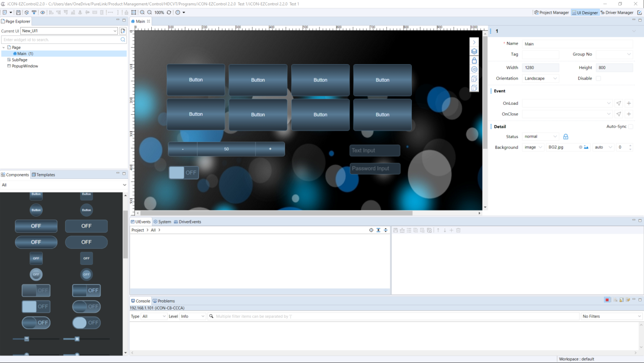This screenshot has width=644, height=363.
Task: Open the DriverEvents tab
Action: pyautogui.click(x=187, y=222)
